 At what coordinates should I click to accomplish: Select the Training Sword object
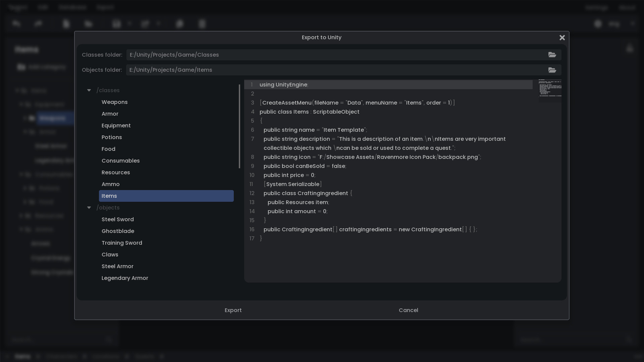coord(122,243)
